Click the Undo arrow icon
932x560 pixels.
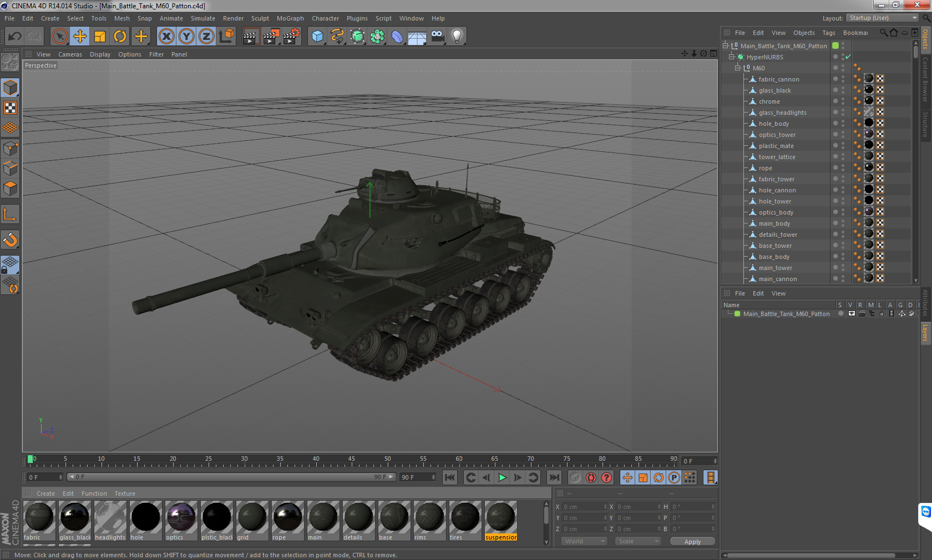(x=15, y=37)
